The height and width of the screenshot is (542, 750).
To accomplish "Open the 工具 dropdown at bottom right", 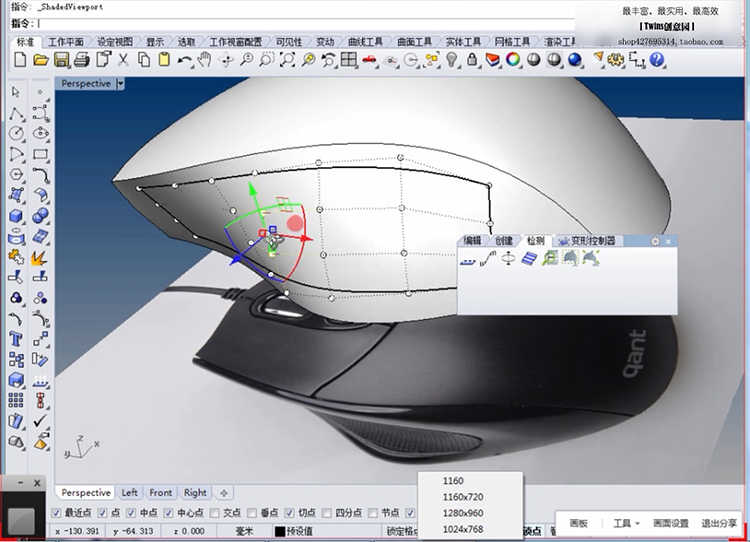I will tap(626, 523).
